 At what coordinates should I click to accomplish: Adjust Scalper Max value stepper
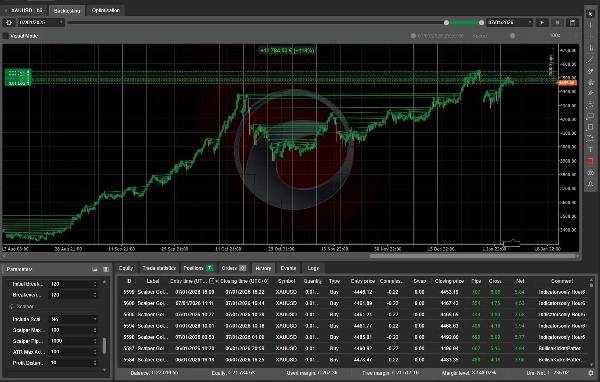(95, 330)
